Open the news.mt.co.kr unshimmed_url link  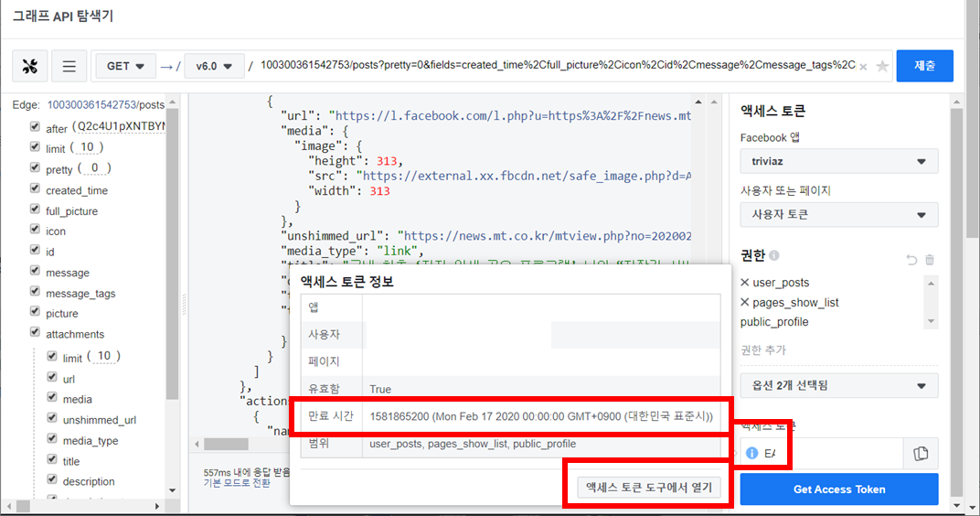click(x=548, y=236)
